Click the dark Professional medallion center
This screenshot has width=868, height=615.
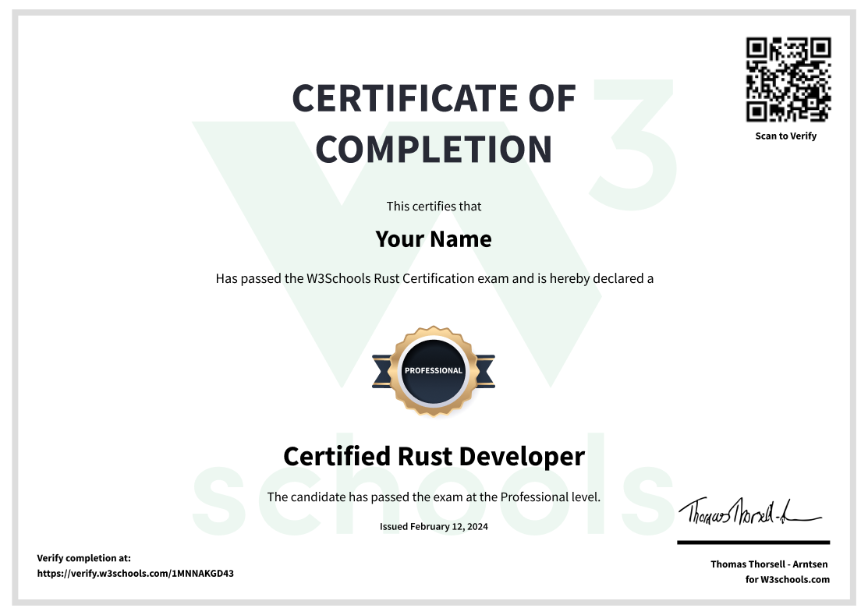point(434,371)
